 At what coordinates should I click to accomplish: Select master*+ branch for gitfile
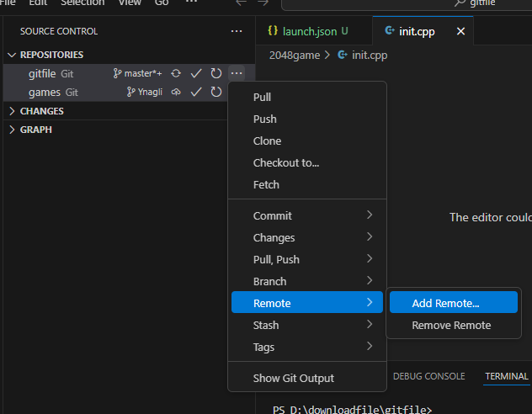137,73
